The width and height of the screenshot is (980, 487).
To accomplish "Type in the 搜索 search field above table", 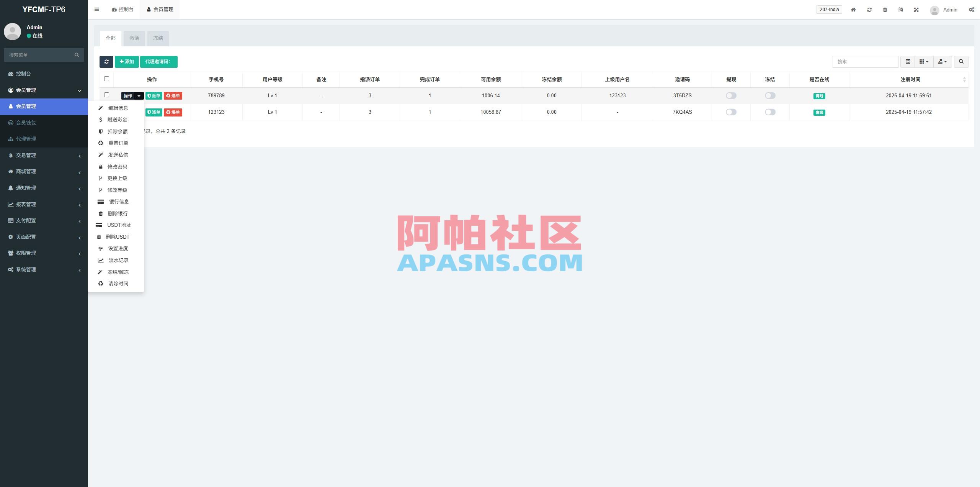I will pos(866,62).
